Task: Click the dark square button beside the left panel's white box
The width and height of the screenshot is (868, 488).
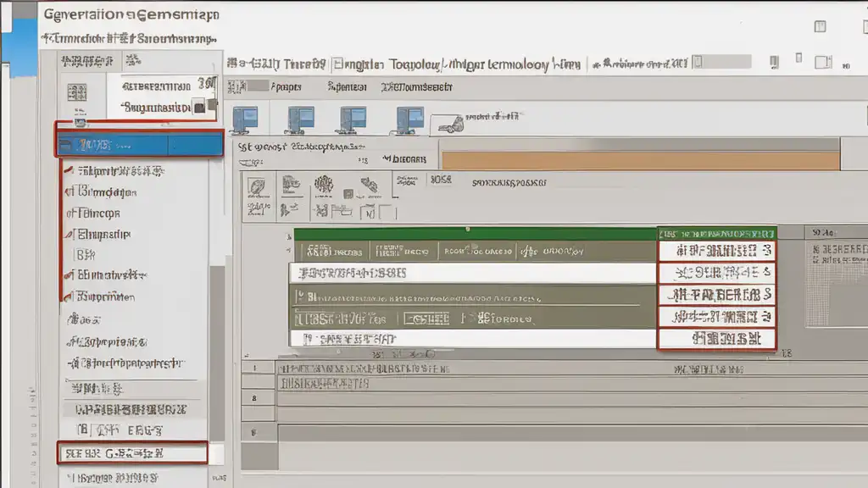Action: 200,108
